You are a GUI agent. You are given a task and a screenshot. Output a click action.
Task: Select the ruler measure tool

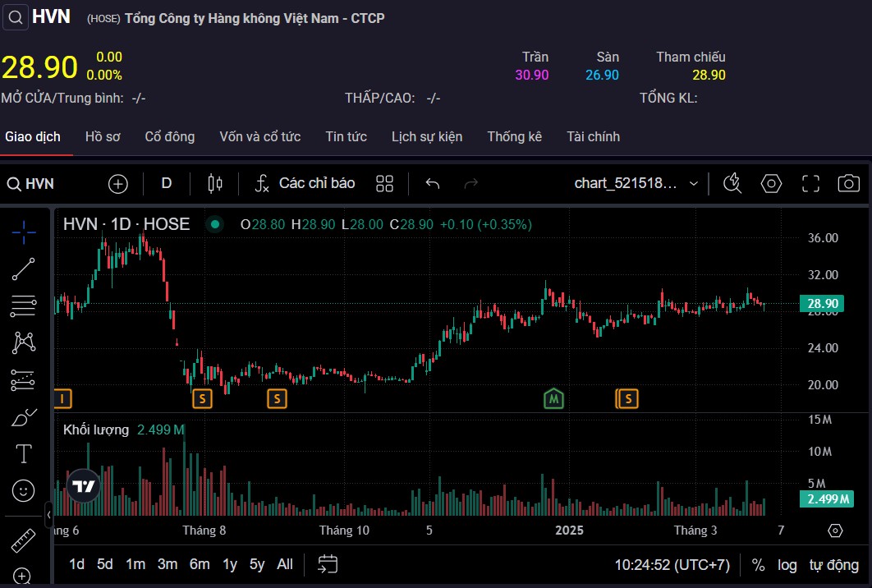(24, 540)
